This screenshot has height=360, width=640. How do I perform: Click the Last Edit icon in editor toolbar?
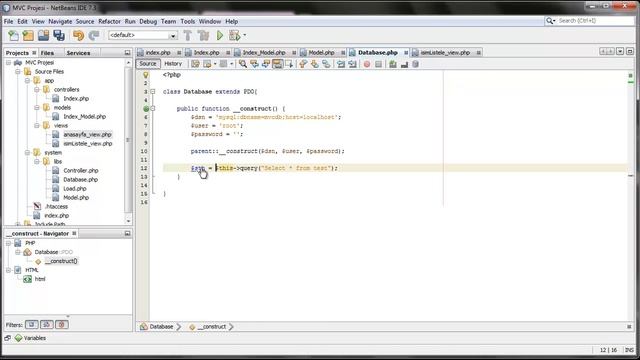196,64
